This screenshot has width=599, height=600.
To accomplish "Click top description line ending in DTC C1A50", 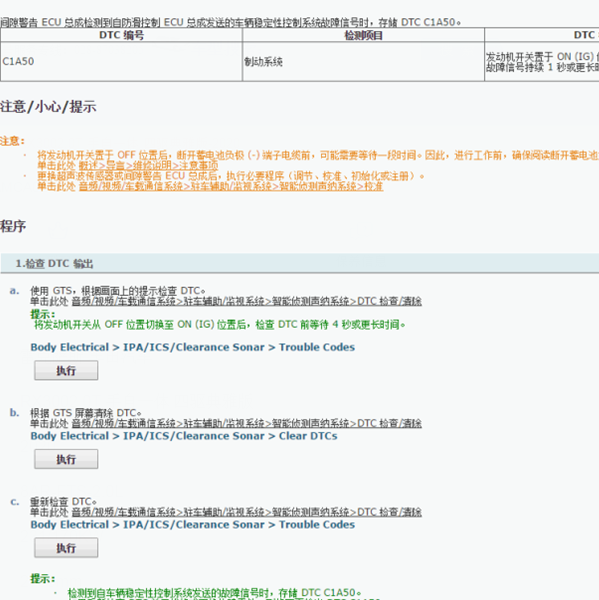I will [230, 22].
